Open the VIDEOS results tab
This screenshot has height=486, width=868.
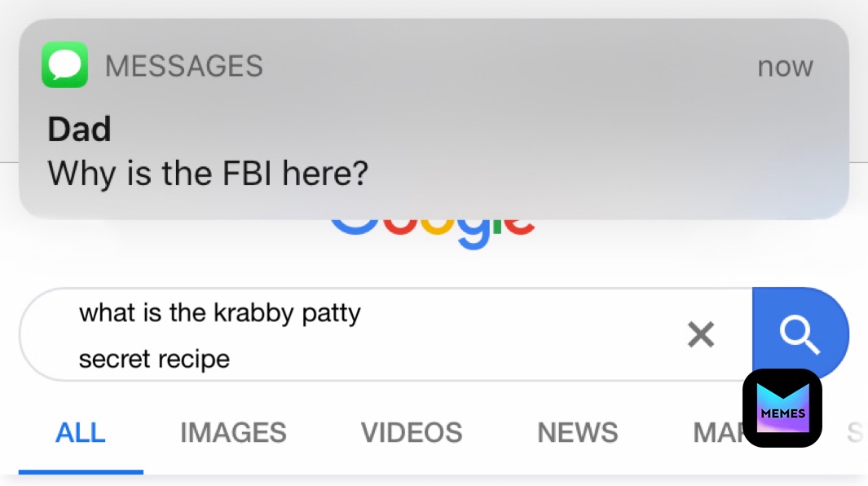coord(412,432)
